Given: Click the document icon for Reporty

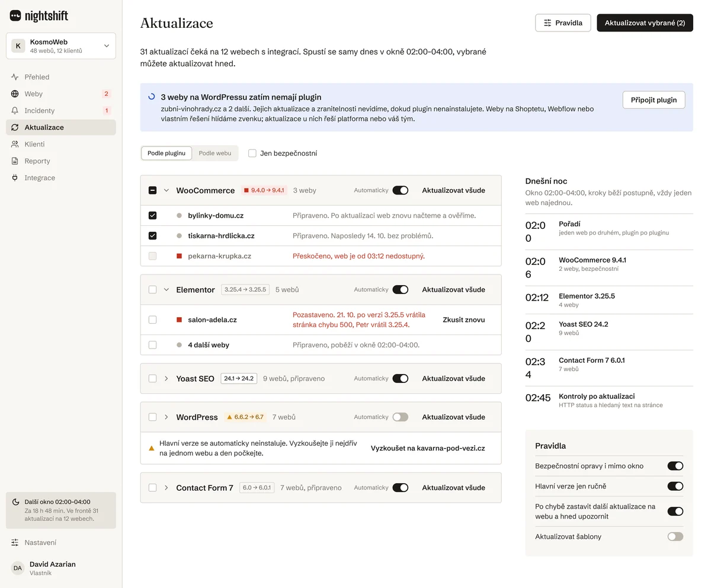Looking at the screenshot, I should point(15,161).
